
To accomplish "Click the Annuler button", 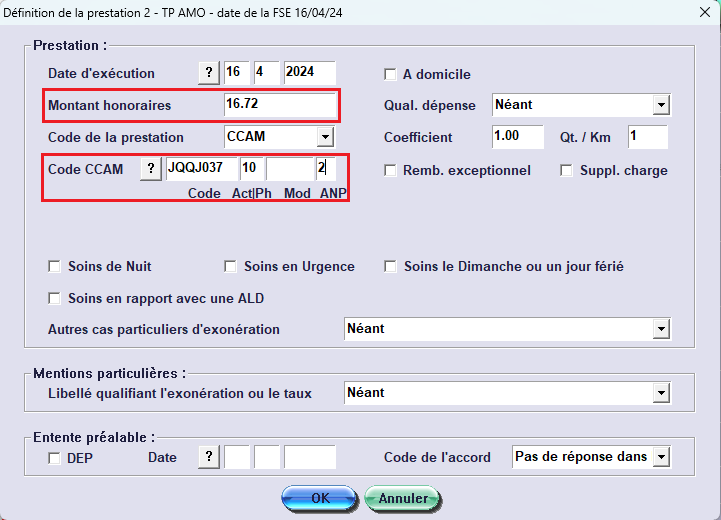I will (x=402, y=498).
